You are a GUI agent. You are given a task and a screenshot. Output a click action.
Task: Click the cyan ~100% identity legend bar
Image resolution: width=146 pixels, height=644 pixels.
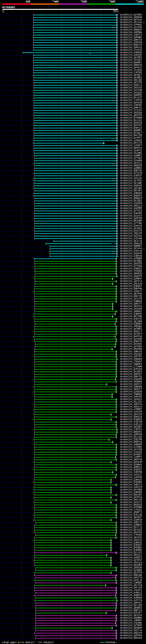(130, 4)
